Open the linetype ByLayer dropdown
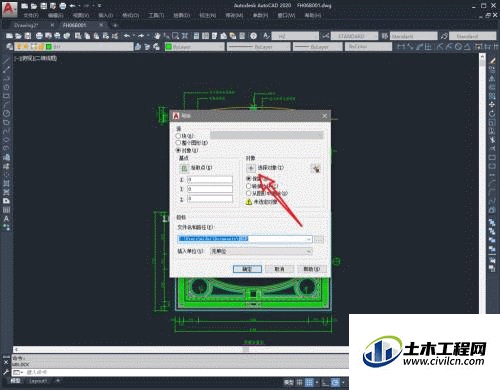The height and width of the screenshot is (390, 500). (258, 47)
